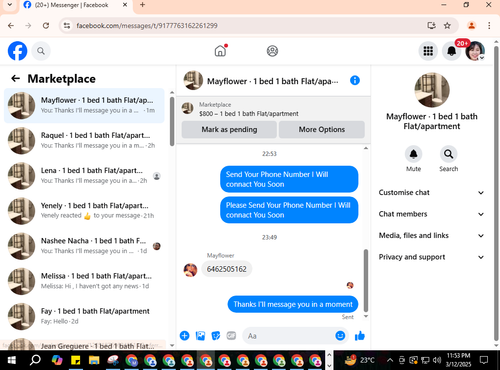Viewport: 500px width, 370px height.
Task: Open Sticky Notes from the taskbar
Action: pos(76,360)
